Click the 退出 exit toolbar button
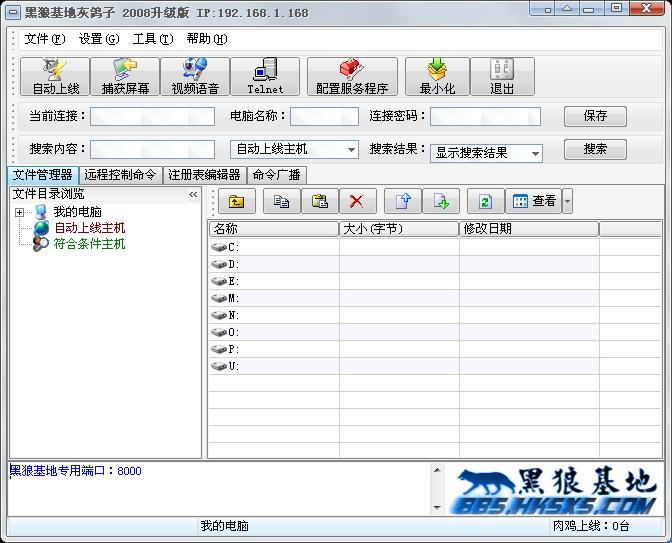 502,77
